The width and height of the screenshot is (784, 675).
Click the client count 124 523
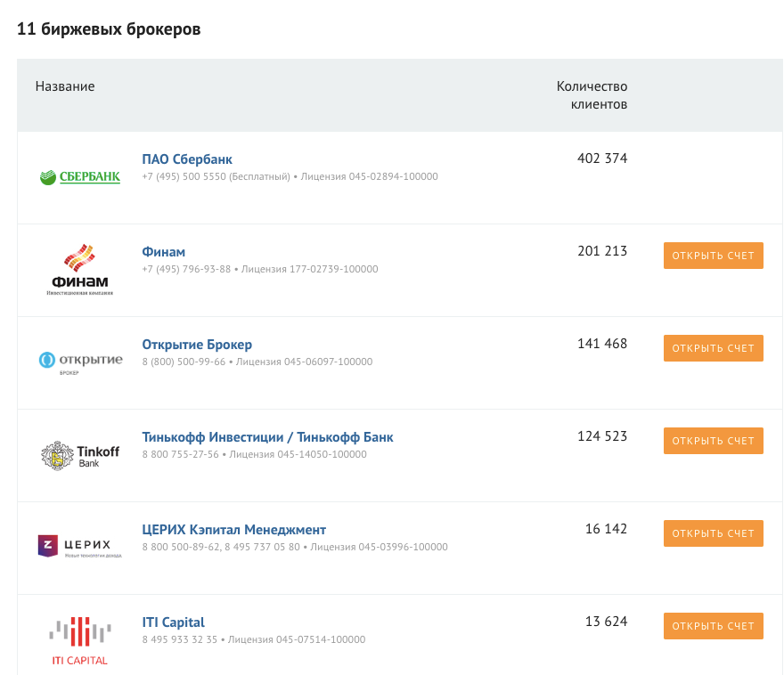pyautogui.click(x=602, y=436)
